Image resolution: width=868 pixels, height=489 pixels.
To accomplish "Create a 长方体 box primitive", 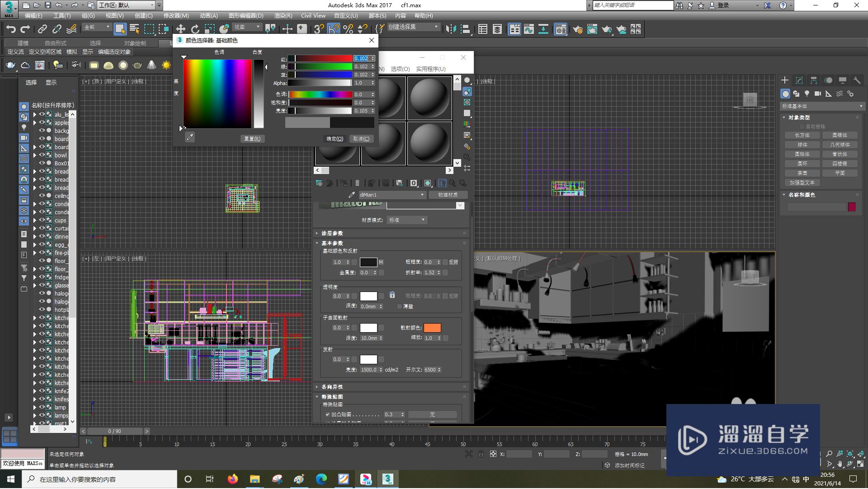I will pos(802,135).
